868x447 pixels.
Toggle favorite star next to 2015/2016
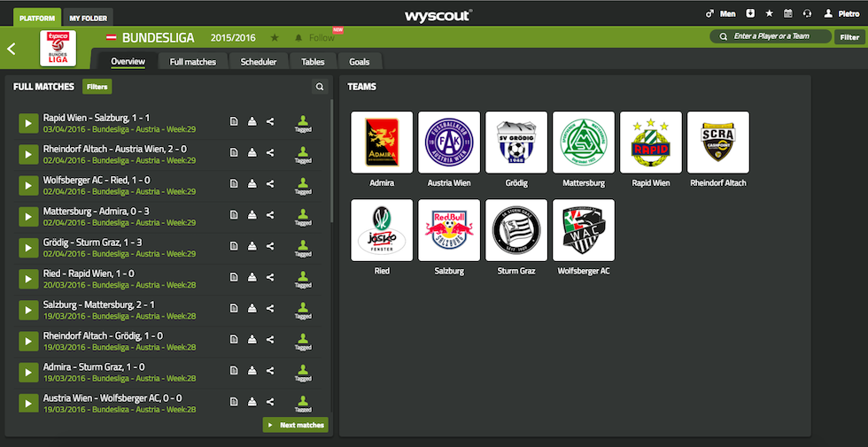coord(275,38)
